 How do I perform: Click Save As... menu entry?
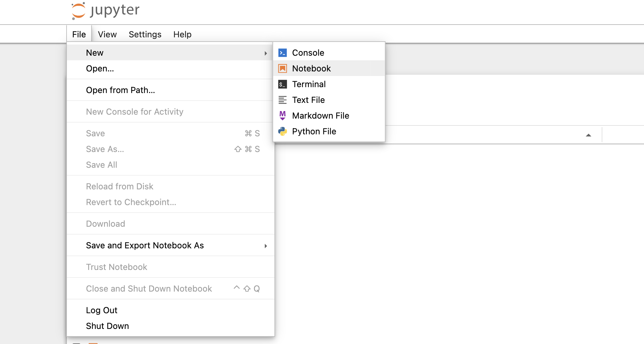pyautogui.click(x=171, y=149)
